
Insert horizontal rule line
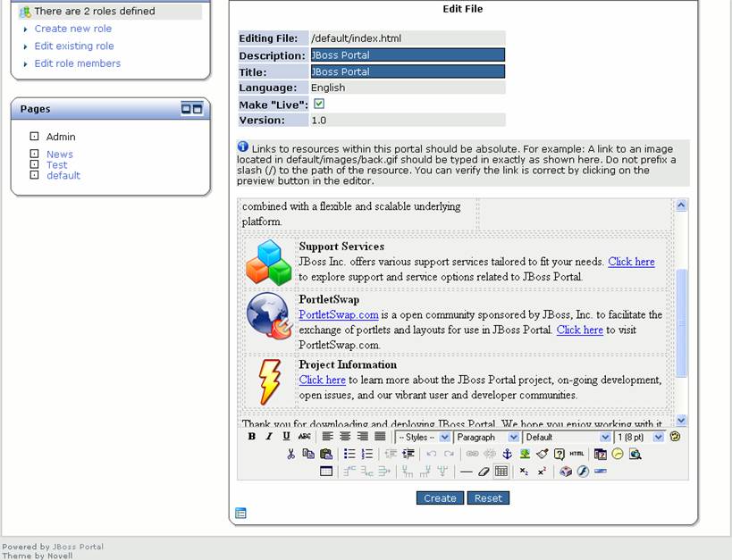466,472
